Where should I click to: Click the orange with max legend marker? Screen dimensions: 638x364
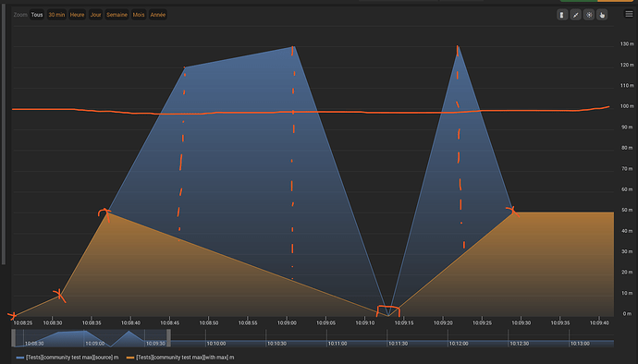point(130,358)
